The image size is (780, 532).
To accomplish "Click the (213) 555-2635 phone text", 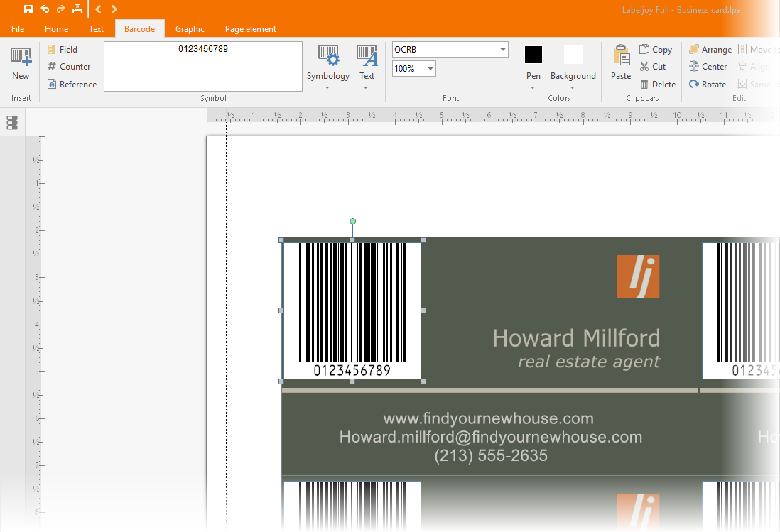I will point(491,455).
